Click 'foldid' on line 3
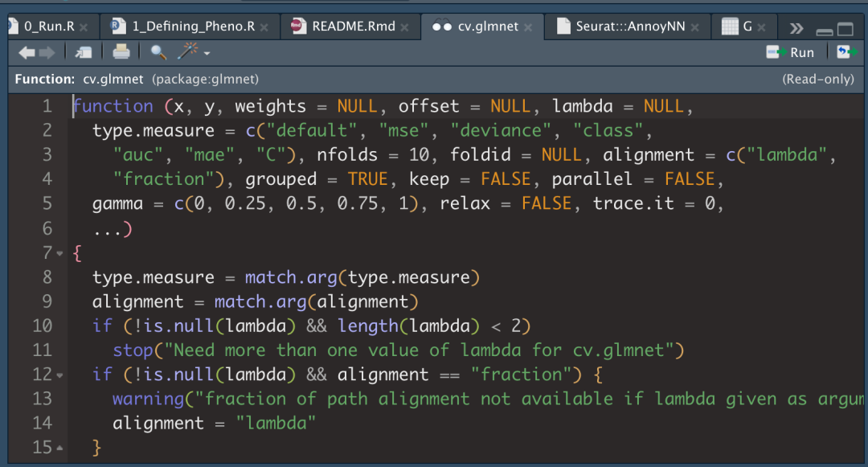This screenshot has height=467, width=868. [x=480, y=154]
